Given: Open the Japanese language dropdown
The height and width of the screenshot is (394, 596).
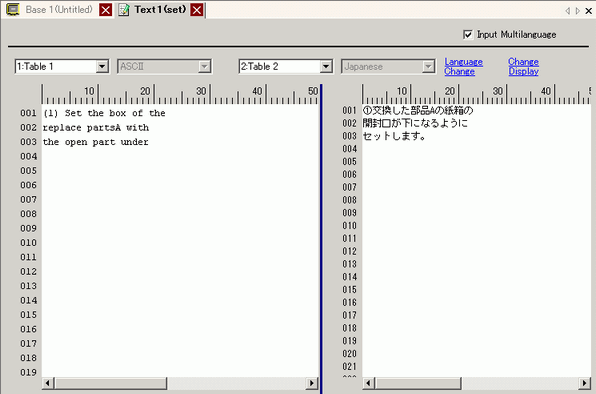Looking at the screenshot, I should [x=428, y=66].
